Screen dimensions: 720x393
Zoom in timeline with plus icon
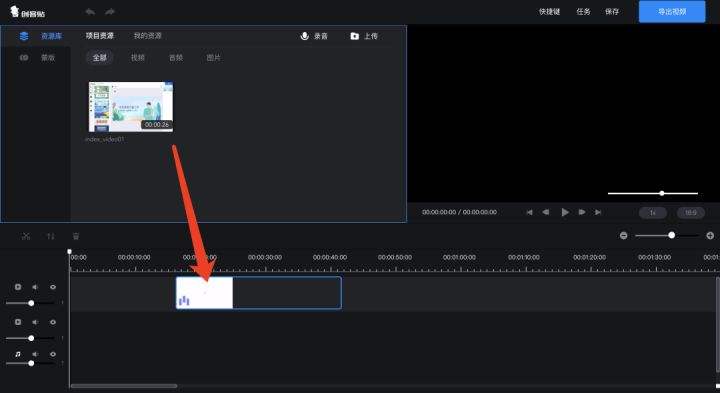point(710,236)
